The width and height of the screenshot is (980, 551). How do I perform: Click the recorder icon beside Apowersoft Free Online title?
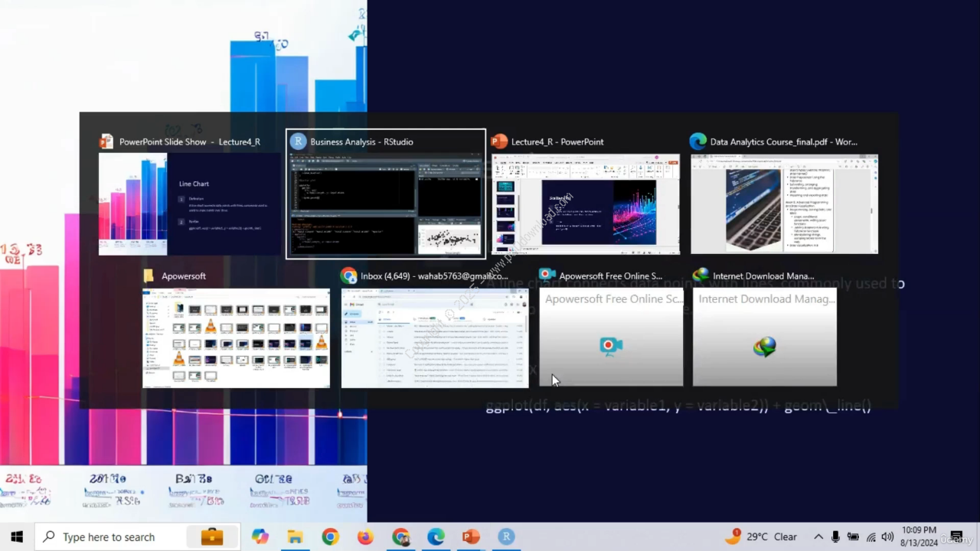click(547, 275)
